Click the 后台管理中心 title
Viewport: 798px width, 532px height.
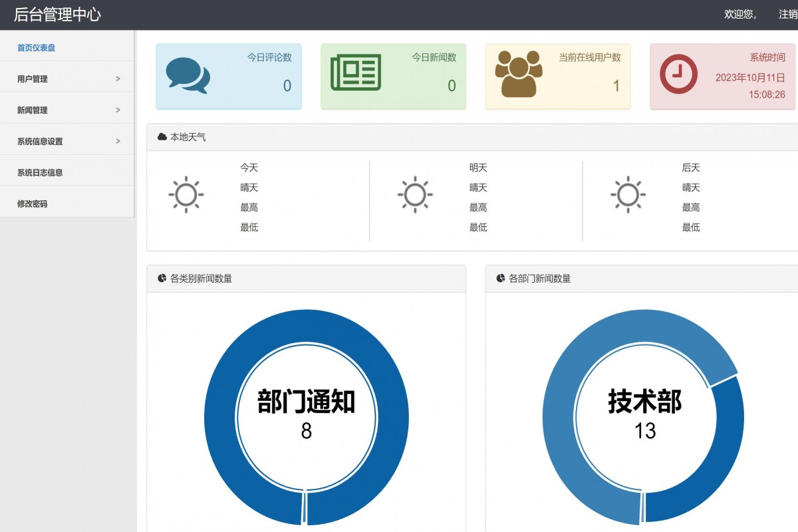(58, 14)
